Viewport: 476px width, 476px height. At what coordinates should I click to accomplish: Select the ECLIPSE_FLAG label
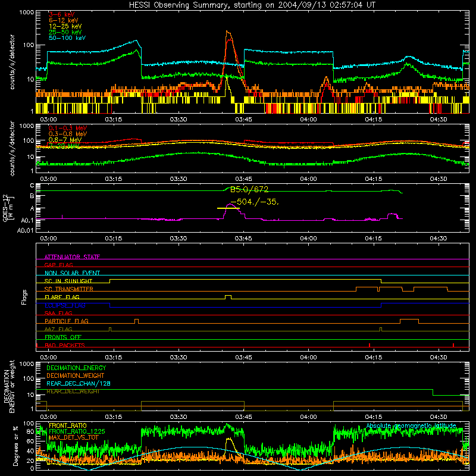tap(65, 305)
